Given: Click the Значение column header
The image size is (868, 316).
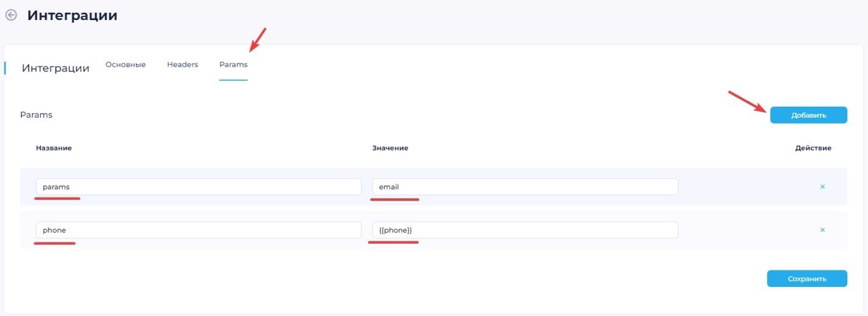Looking at the screenshot, I should [x=390, y=148].
